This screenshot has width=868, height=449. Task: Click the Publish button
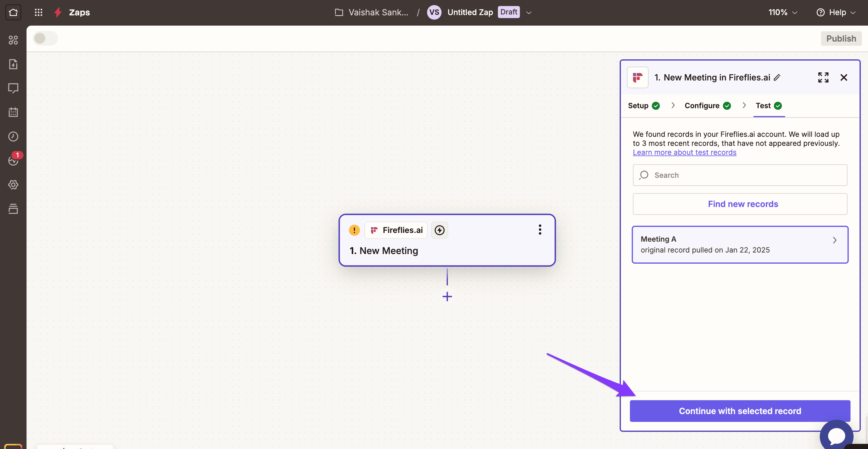pos(841,38)
